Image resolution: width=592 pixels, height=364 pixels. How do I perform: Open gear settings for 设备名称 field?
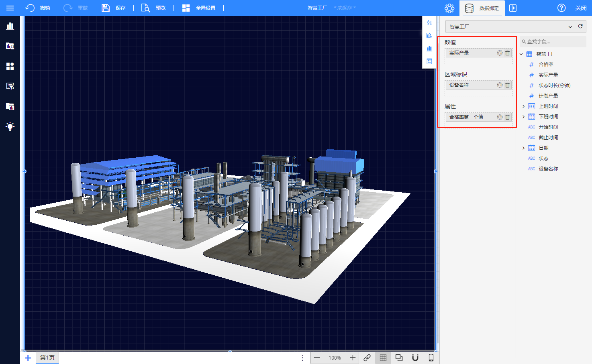pos(500,85)
